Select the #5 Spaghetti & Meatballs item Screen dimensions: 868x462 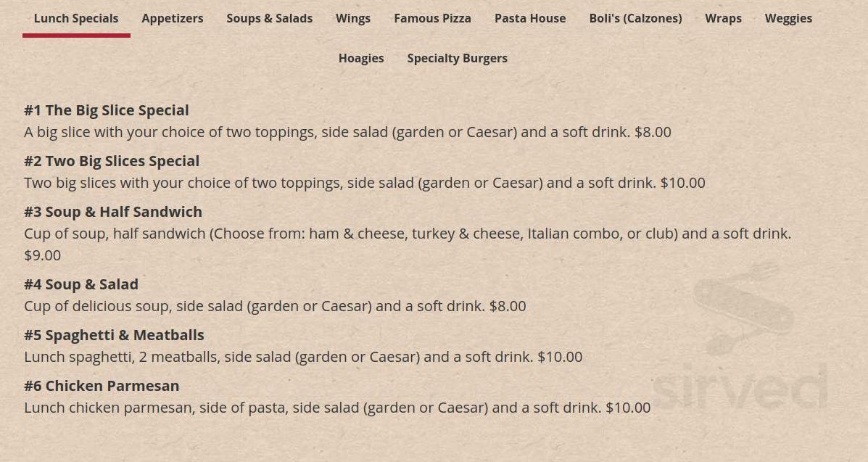(114, 334)
